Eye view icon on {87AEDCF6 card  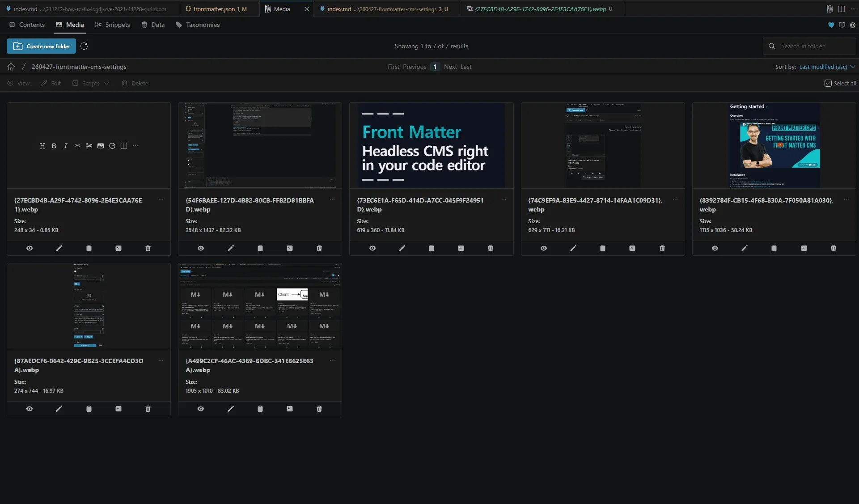tap(30, 409)
